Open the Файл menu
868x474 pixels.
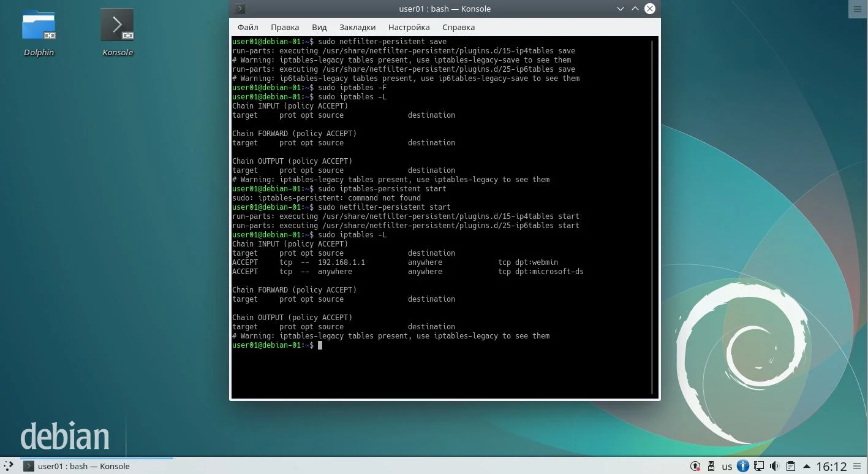(x=247, y=27)
